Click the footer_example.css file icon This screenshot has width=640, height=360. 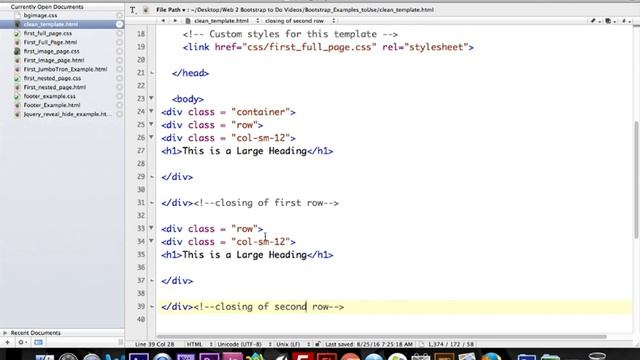[17, 96]
